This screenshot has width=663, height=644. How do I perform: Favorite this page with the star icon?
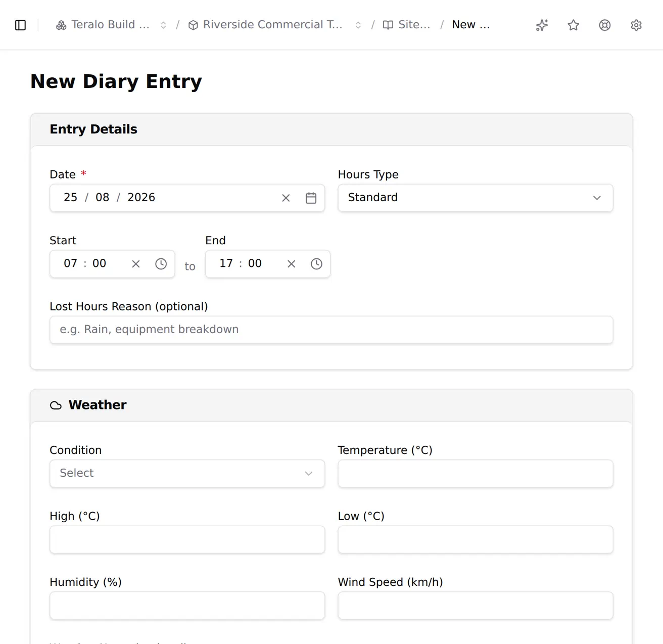tap(573, 25)
